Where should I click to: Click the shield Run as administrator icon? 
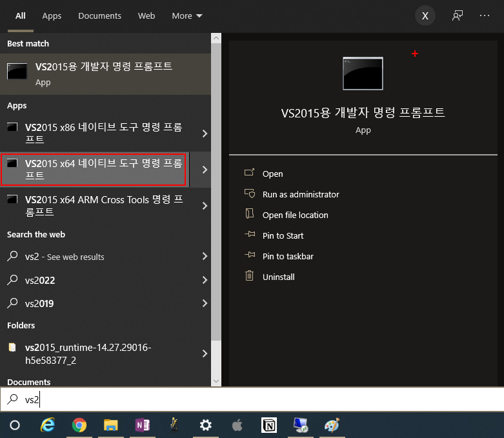250,194
